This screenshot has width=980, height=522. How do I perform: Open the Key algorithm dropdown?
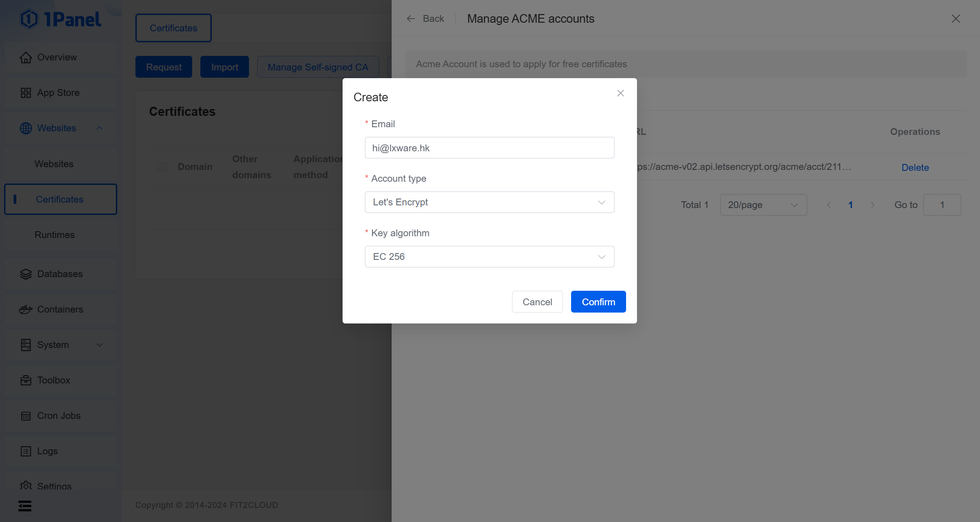tap(489, 257)
